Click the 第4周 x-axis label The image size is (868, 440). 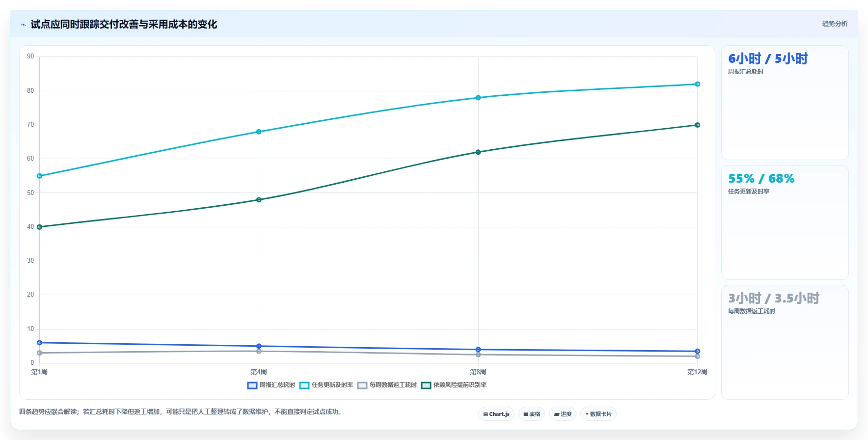pyautogui.click(x=259, y=372)
